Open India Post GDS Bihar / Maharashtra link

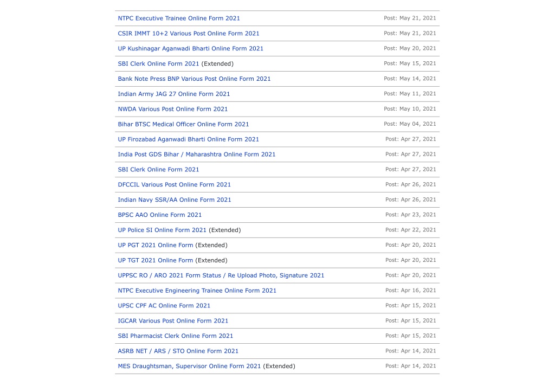(196, 155)
